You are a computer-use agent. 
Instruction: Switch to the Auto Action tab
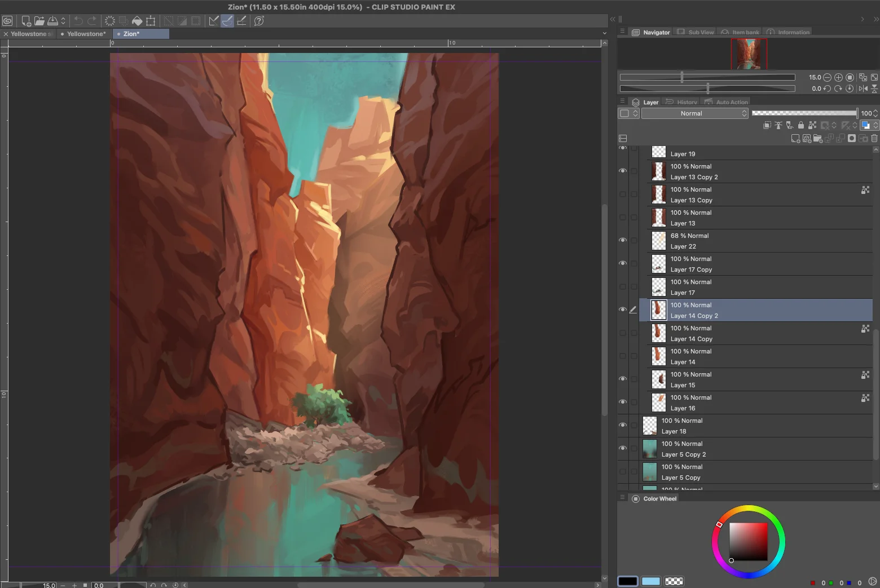pyautogui.click(x=726, y=102)
